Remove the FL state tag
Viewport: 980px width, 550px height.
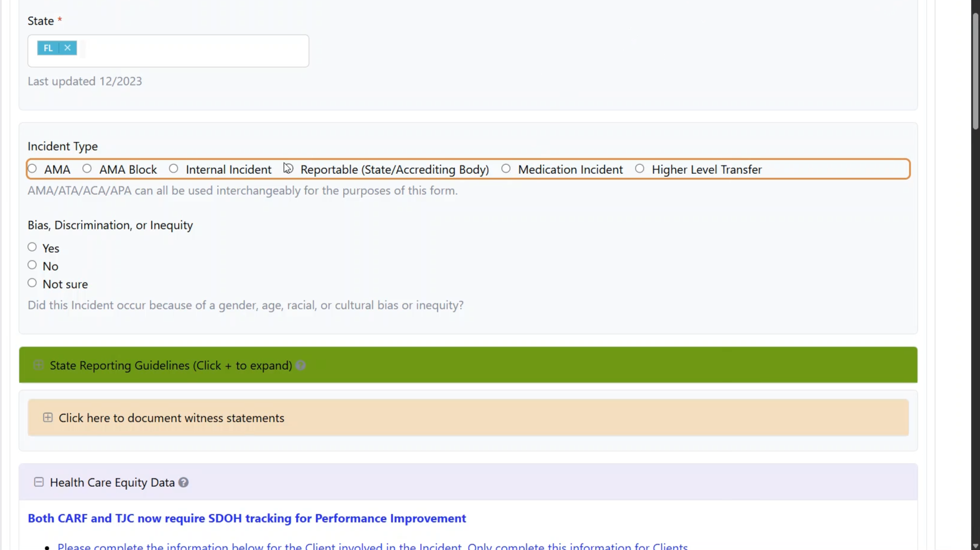[67, 48]
